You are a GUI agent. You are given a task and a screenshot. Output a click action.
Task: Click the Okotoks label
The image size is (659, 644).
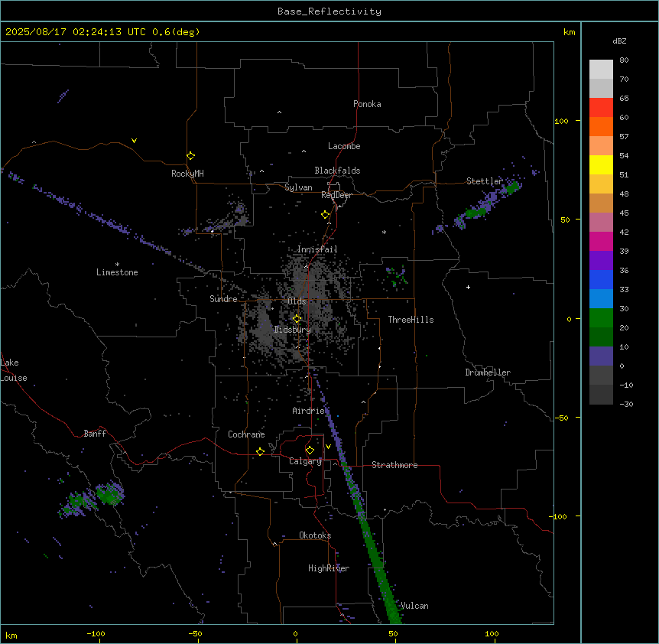[x=315, y=535]
